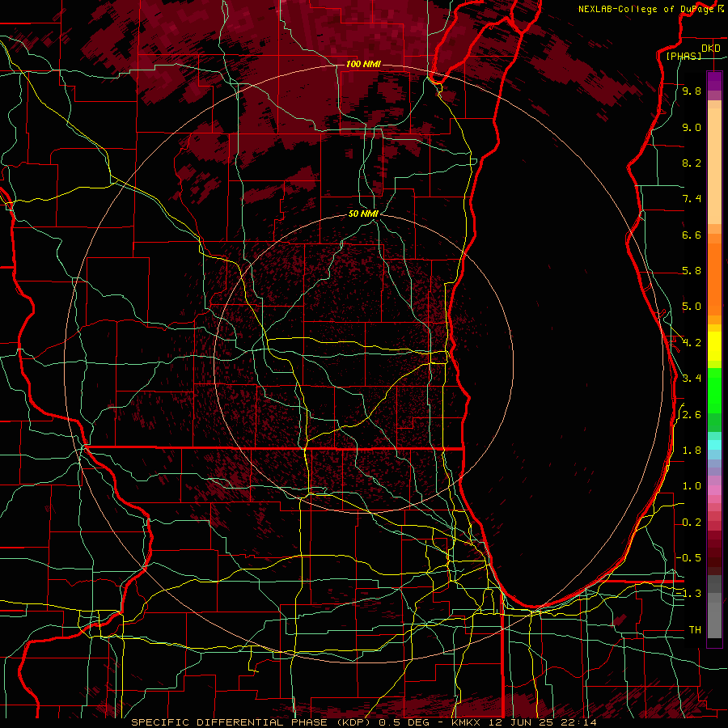Select the 5.0 scale value
Screen dimensions: 728x728
(692, 307)
